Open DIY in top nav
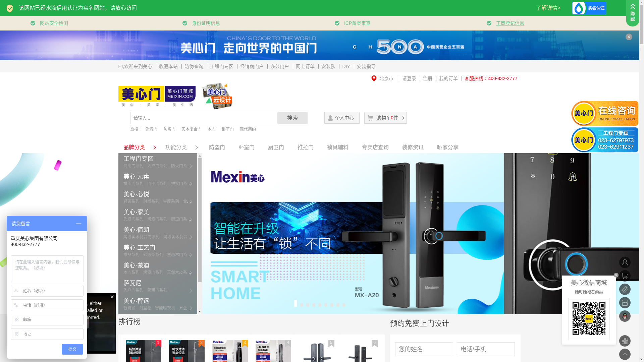This screenshot has height=362, width=644. pyautogui.click(x=346, y=66)
